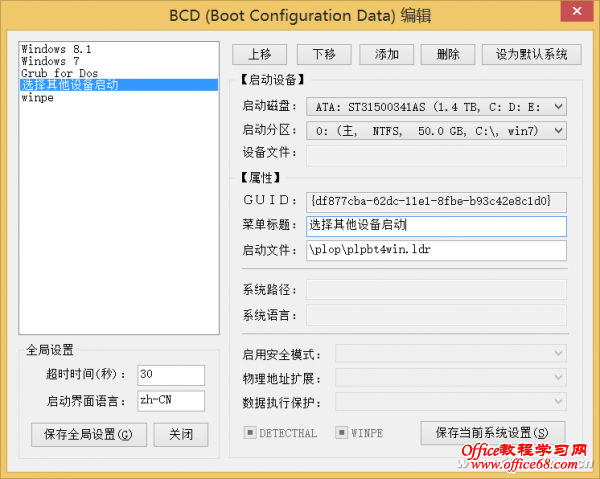Screen dimensions: 600x479
Task: Open 物理地址扩展 dropdown
Action: tap(451, 378)
